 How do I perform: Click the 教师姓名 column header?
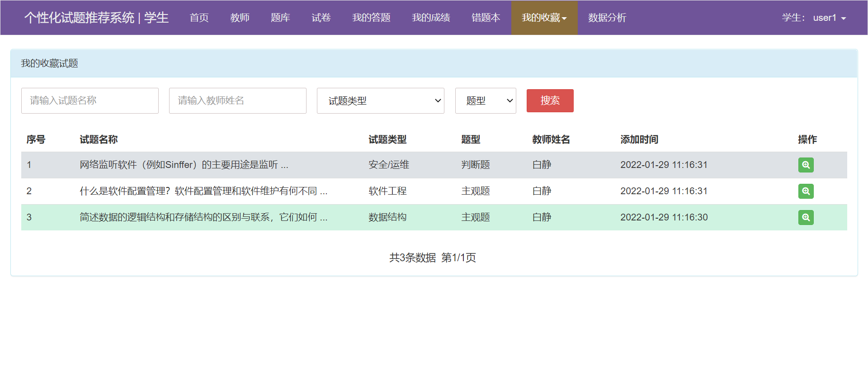click(x=551, y=139)
